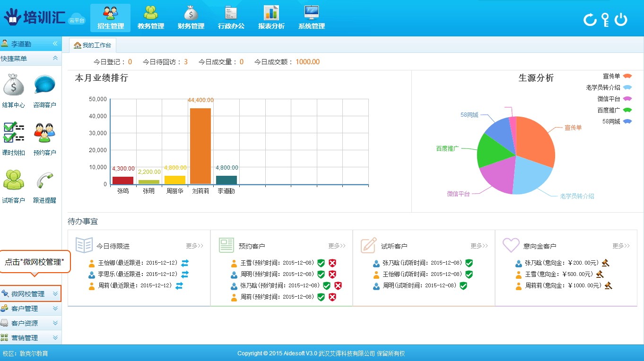Viewport: 644px width, 361px height.
Task: Click 更多 in the 今日待跟进 panel
Action: 194,246
